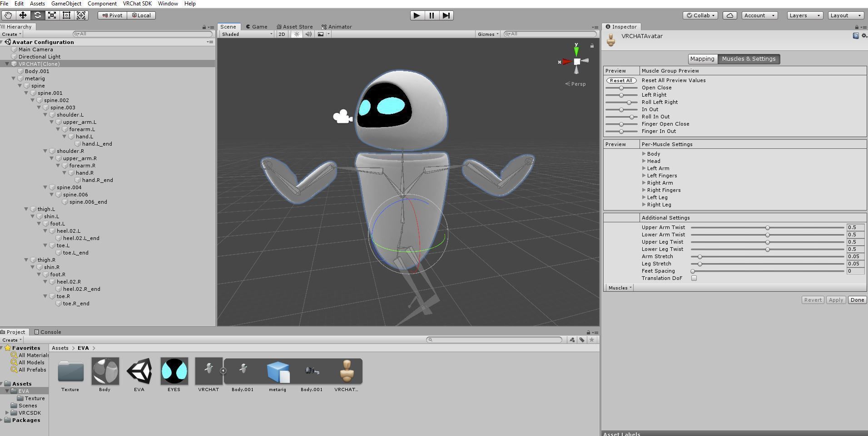The image size is (868, 436).
Task: Switch to the Mapping tab
Action: [702, 59]
